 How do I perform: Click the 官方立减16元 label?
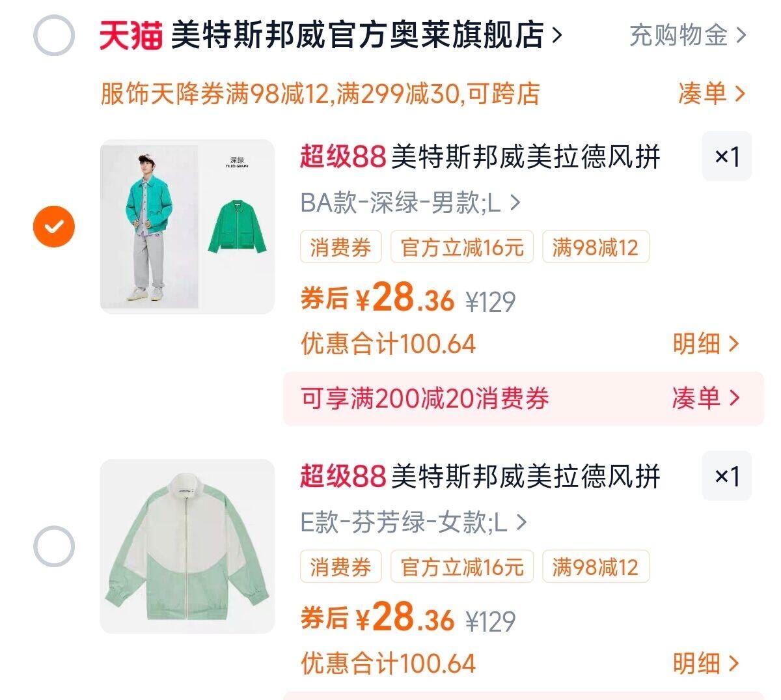pos(463,246)
